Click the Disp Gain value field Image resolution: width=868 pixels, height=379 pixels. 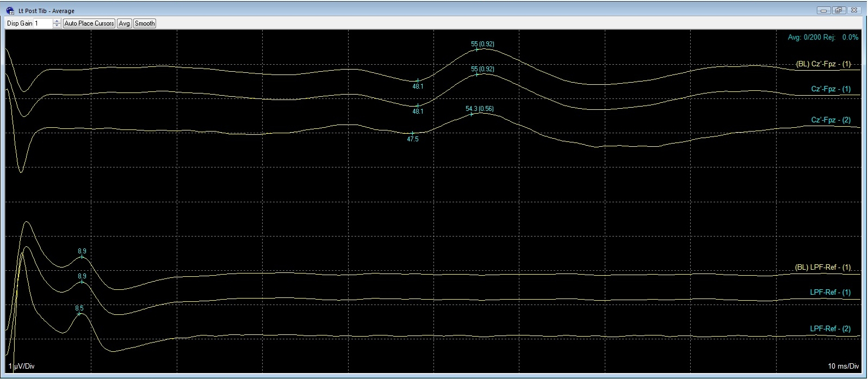pyautogui.click(x=42, y=23)
